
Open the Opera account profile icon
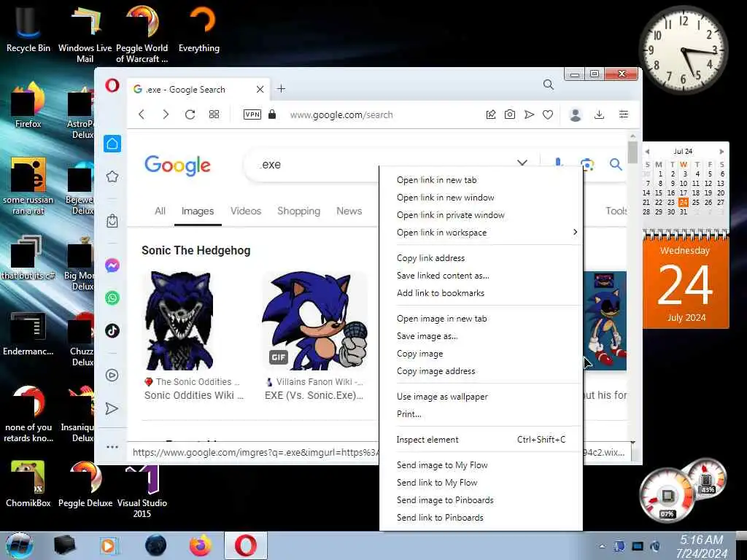point(576,114)
